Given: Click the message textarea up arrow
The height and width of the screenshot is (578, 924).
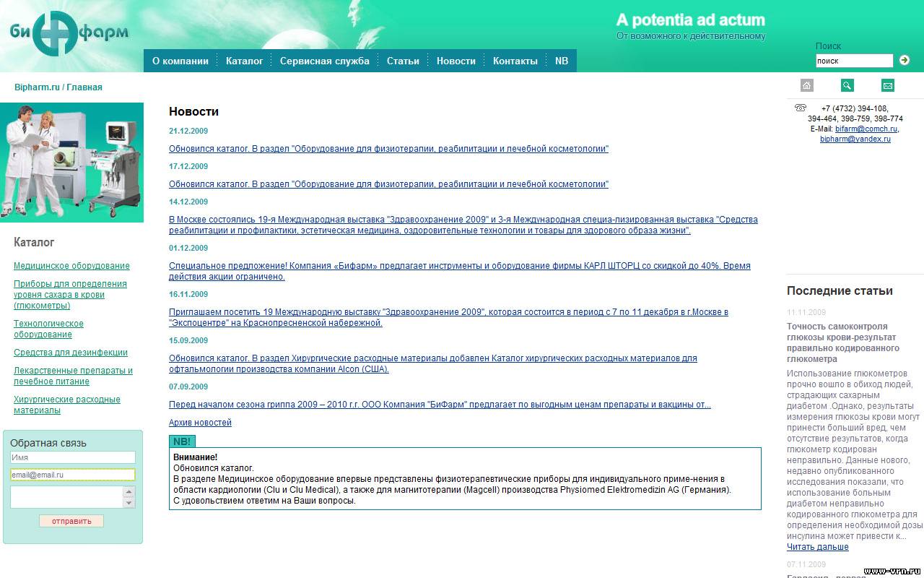Looking at the screenshot, I should click(129, 491).
